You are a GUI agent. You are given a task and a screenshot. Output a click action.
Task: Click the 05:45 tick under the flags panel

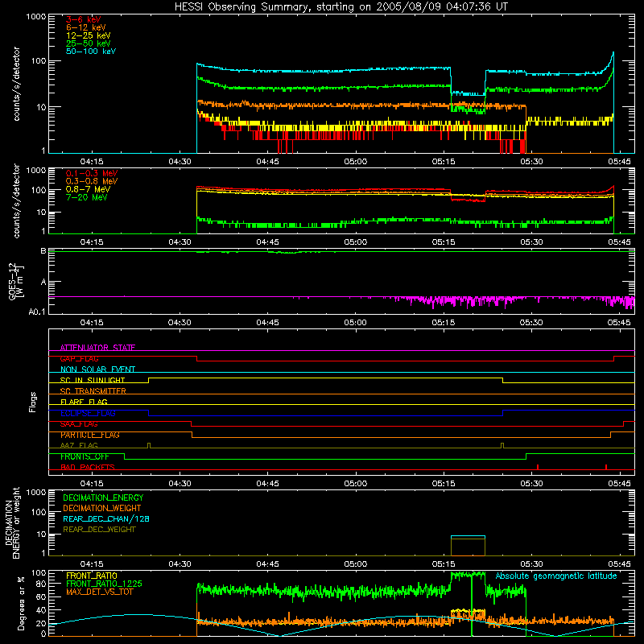(x=619, y=484)
